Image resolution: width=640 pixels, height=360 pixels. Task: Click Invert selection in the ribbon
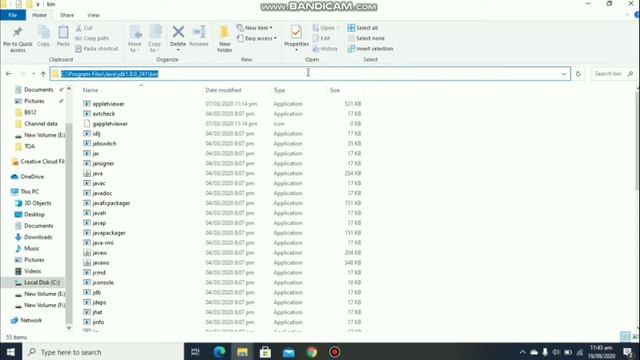[x=370, y=49]
